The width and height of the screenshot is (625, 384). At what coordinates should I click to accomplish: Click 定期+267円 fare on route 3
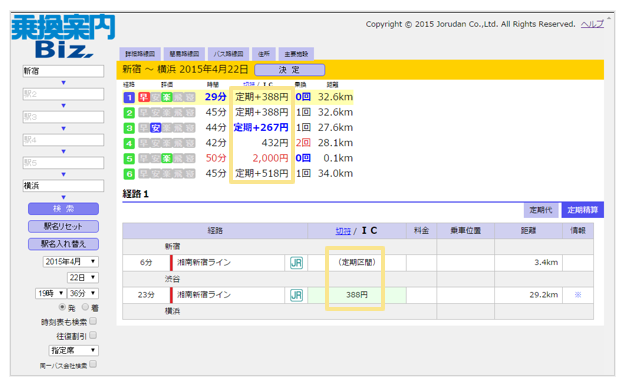coord(261,128)
